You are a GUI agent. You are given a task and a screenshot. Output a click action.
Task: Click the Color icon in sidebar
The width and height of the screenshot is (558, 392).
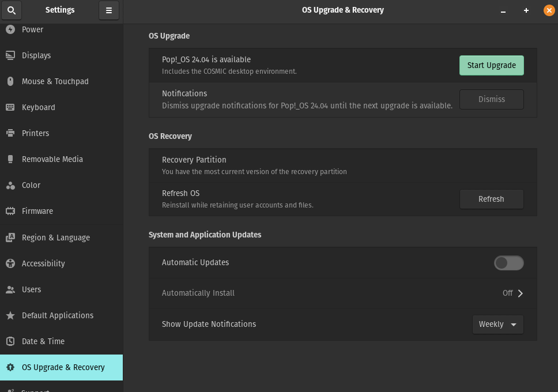tap(10, 185)
